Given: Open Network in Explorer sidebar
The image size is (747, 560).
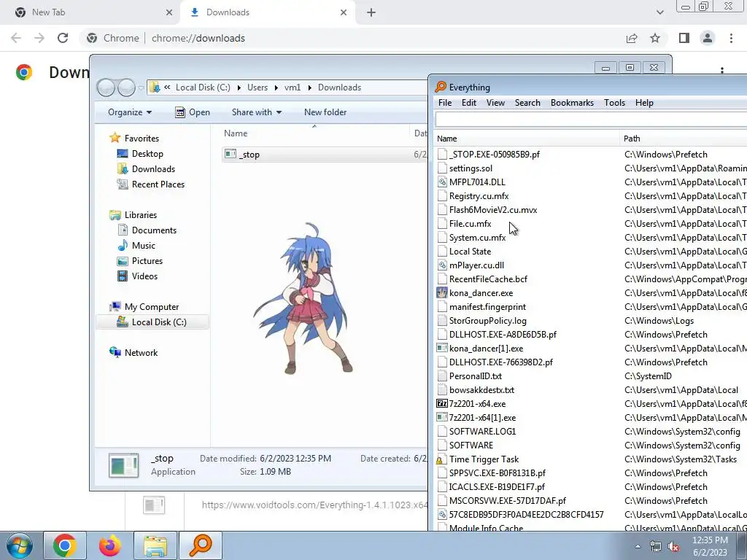Looking at the screenshot, I should click(x=141, y=353).
